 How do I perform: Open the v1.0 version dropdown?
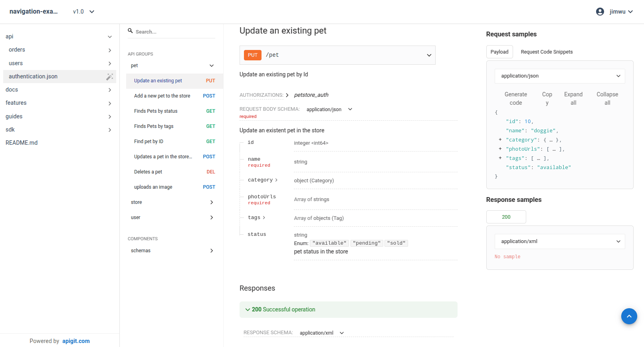coord(84,12)
